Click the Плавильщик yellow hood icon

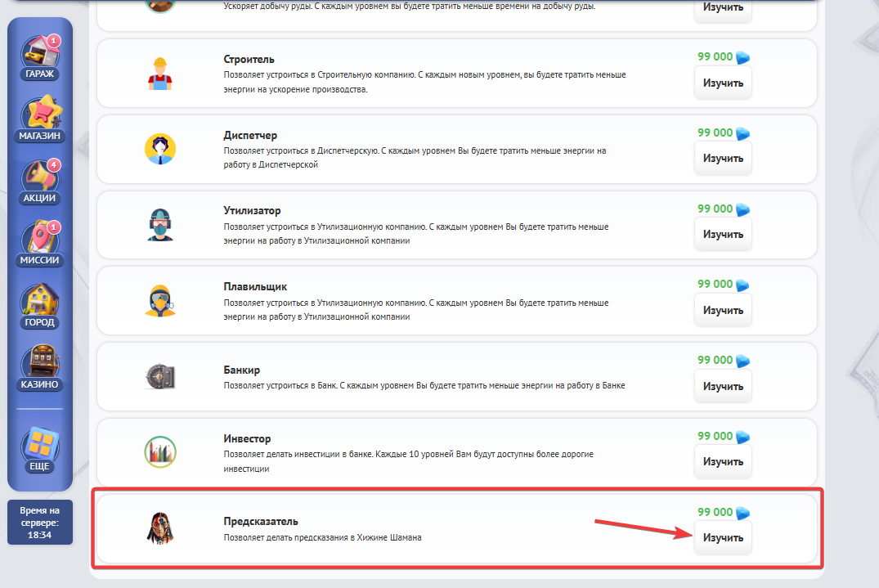pyautogui.click(x=160, y=301)
